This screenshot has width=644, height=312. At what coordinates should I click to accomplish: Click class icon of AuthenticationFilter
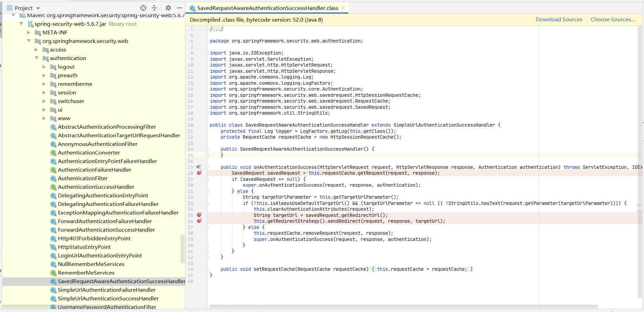(53, 178)
